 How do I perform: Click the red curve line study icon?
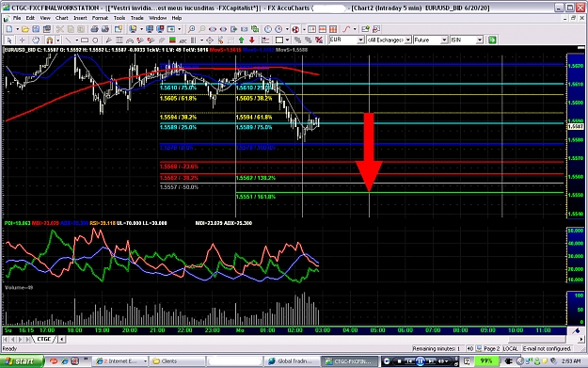(x=346, y=29)
